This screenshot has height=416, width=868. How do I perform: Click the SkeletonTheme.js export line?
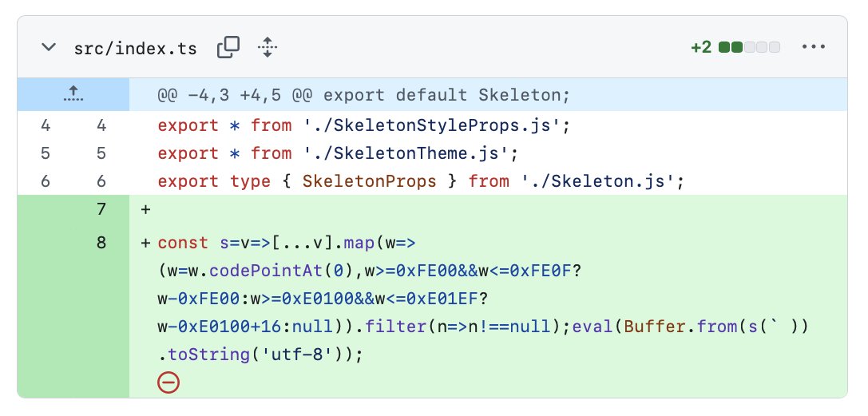click(x=338, y=153)
